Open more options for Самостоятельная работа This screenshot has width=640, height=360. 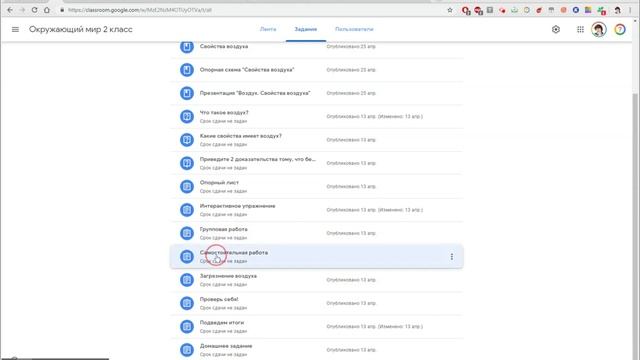451,256
